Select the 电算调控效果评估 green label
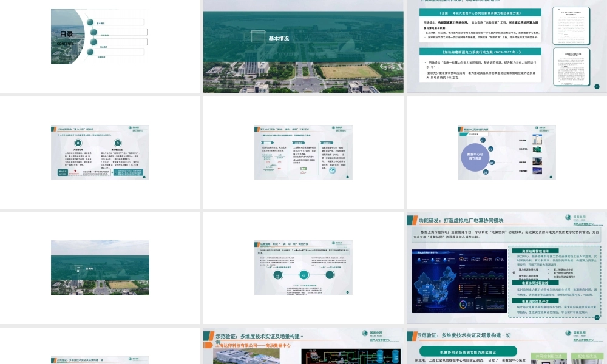 [x=535, y=300]
